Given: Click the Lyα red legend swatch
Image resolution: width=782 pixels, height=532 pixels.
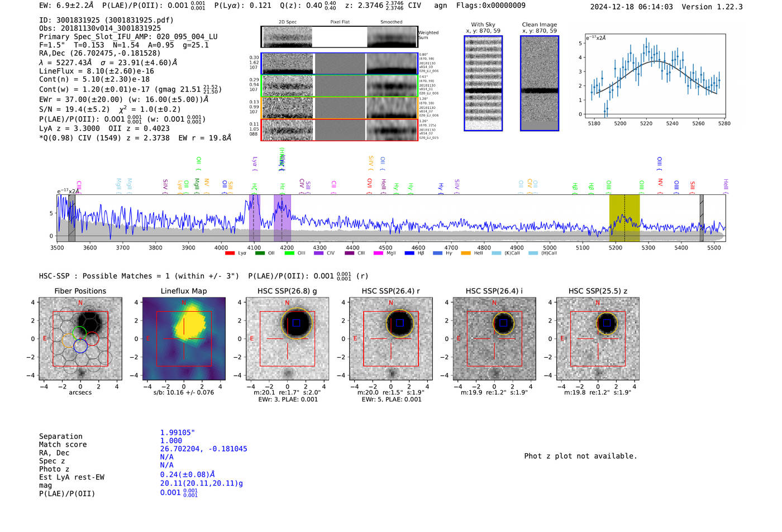Looking at the screenshot, I should pyautogui.click(x=230, y=253).
